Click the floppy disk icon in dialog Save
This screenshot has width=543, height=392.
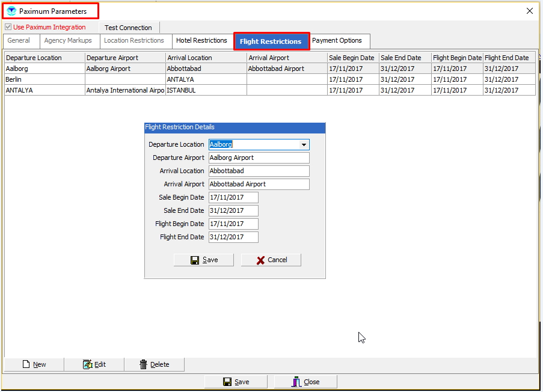195,260
